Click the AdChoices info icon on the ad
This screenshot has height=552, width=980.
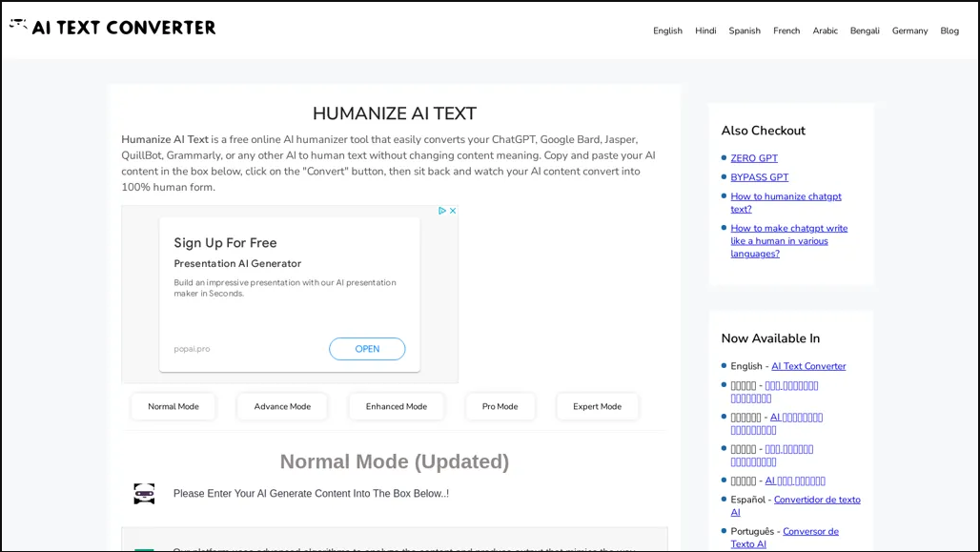(442, 211)
